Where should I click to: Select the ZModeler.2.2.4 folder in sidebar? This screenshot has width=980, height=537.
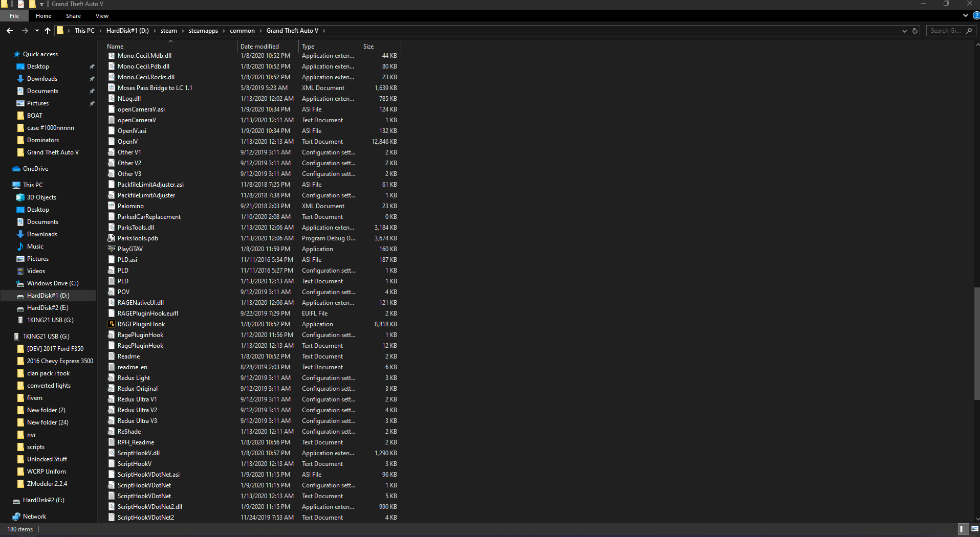pyautogui.click(x=47, y=484)
